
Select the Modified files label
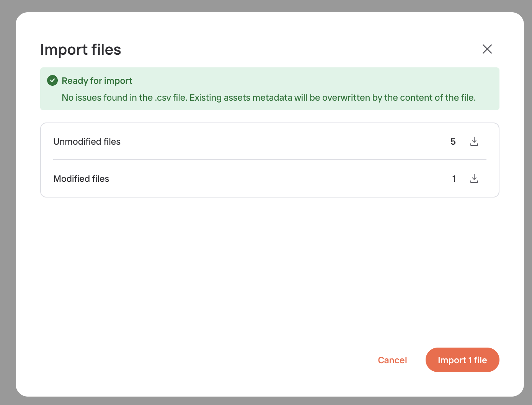[x=81, y=179]
